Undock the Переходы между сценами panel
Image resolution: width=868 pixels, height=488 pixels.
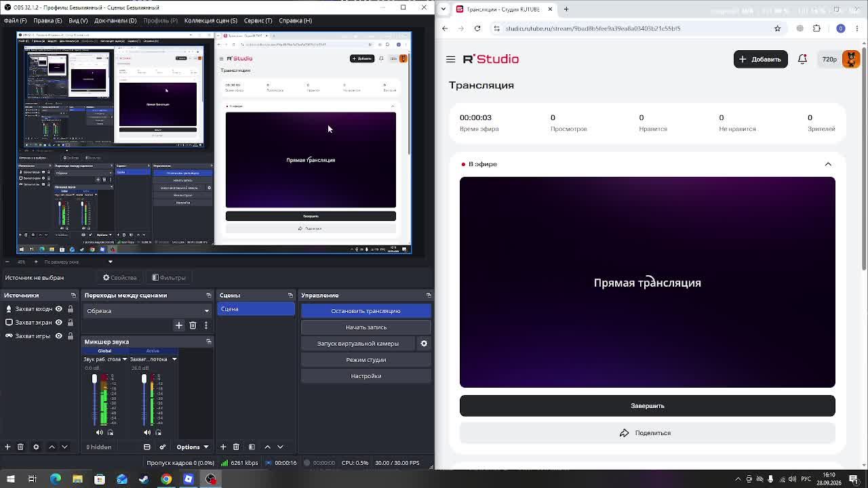click(x=209, y=296)
